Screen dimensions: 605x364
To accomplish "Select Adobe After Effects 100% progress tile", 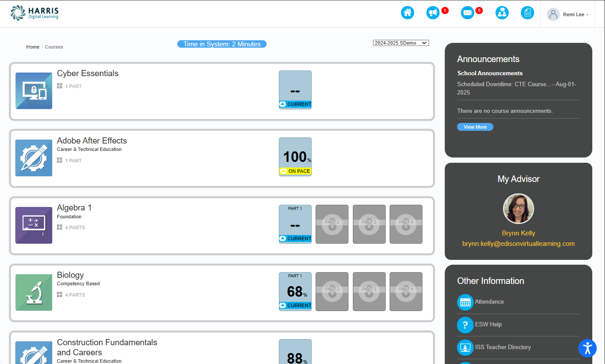I will pyautogui.click(x=295, y=157).
